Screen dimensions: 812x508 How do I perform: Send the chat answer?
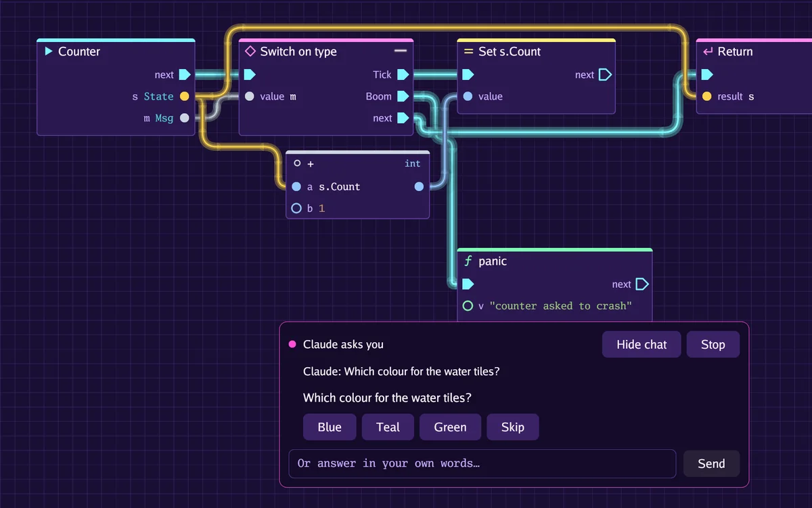711,463
